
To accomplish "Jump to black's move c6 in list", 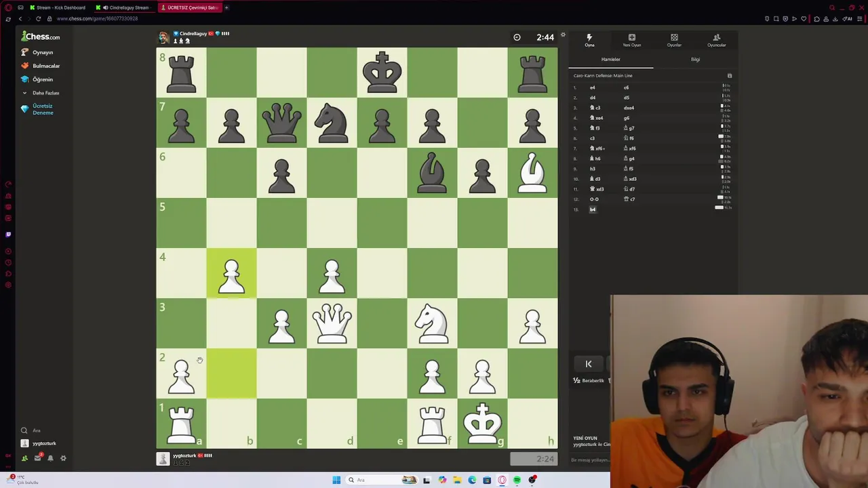I will point(626,87).
